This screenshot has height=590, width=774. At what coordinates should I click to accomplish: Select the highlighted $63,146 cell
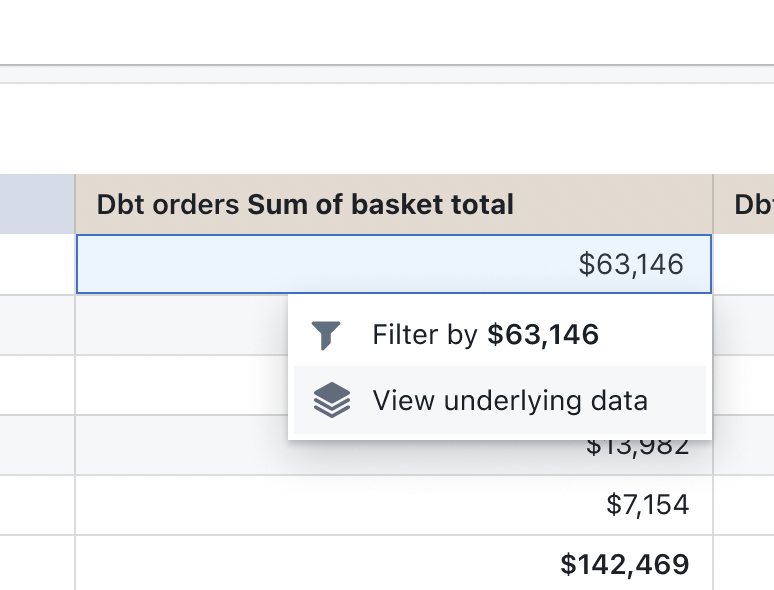click(x=394, y=264)
